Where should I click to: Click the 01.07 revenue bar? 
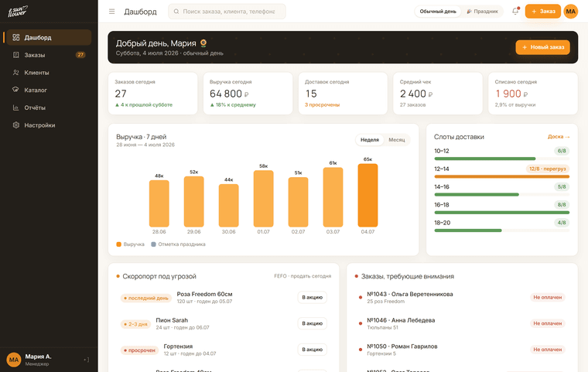tap(264, 199)
